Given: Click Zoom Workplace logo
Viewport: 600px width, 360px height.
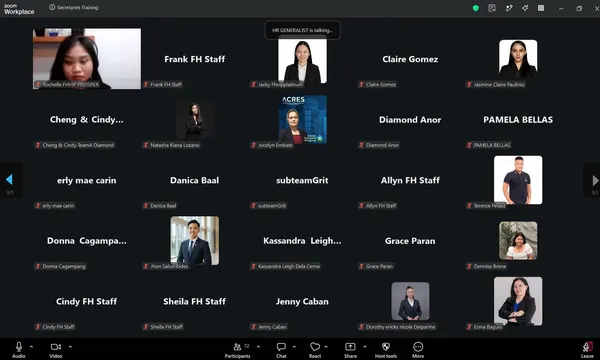Looking at the screenshot, I should [19, 9].
